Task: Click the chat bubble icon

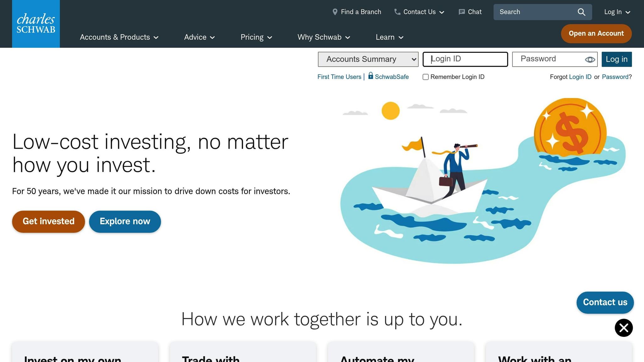Action: pyautogui.click(x=462, y=12)
